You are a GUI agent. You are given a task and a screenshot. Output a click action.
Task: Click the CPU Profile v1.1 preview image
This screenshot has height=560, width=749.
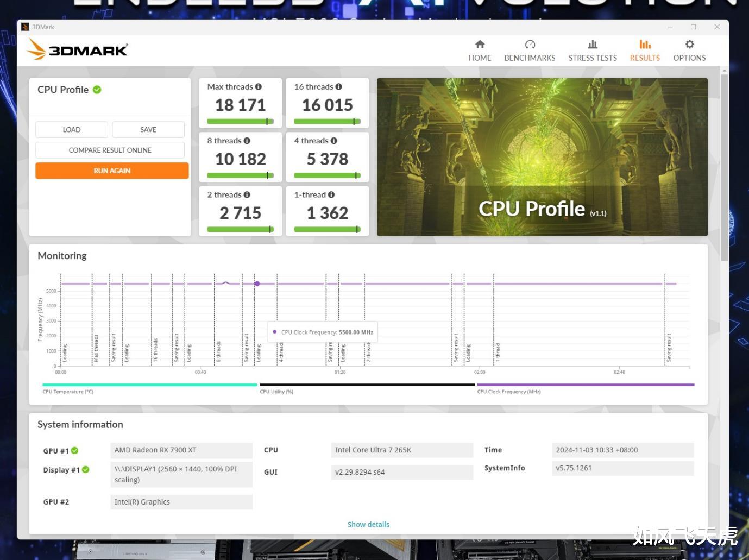[x=542, y=157]
